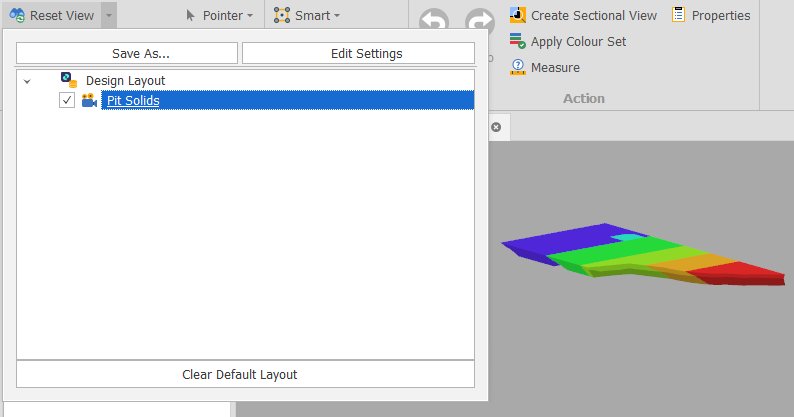794x417 pixels.
Task: Open the Reset View dropdown arrow
Action: tap(109, 15)
